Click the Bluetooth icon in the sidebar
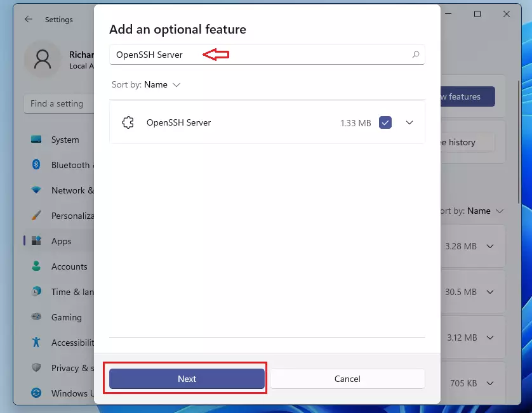 pos(36,165)
